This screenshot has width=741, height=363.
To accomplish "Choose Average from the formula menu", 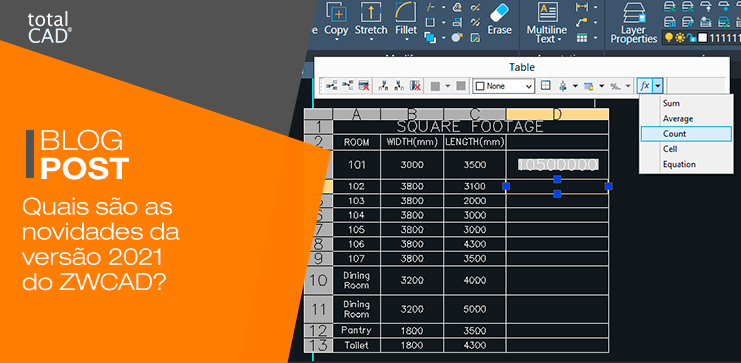I will pos(686,118).
